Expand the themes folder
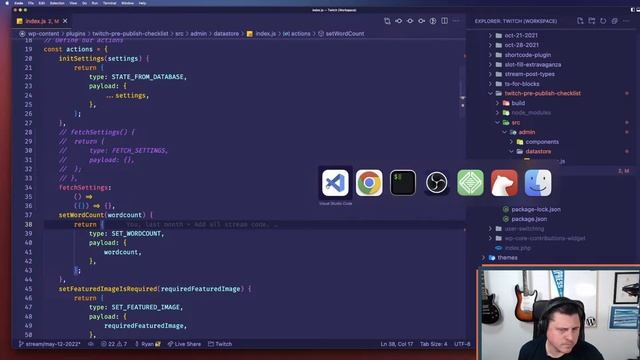This screenshot has height=360, width=640. (x=507, y=258)
